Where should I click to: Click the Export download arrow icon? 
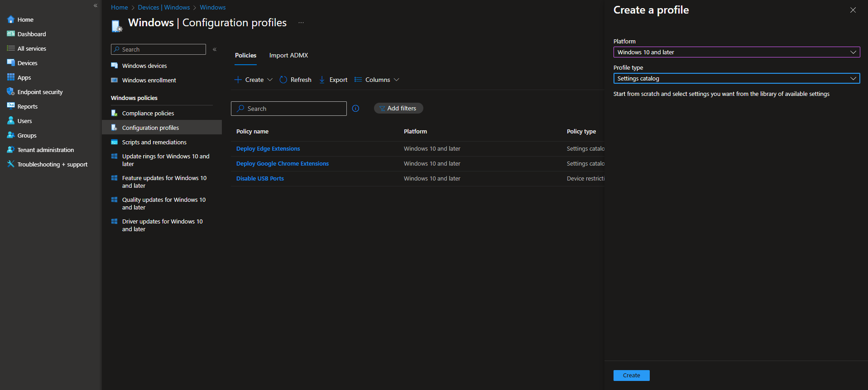(322, 80)
